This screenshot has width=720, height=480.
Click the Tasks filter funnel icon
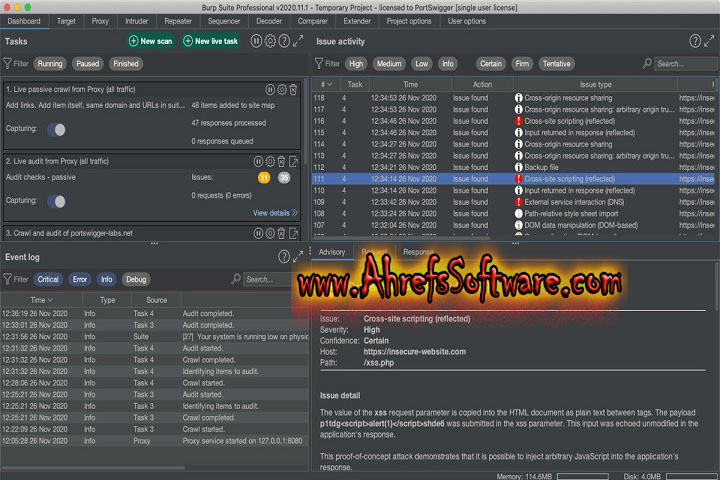tap(8, 63)
